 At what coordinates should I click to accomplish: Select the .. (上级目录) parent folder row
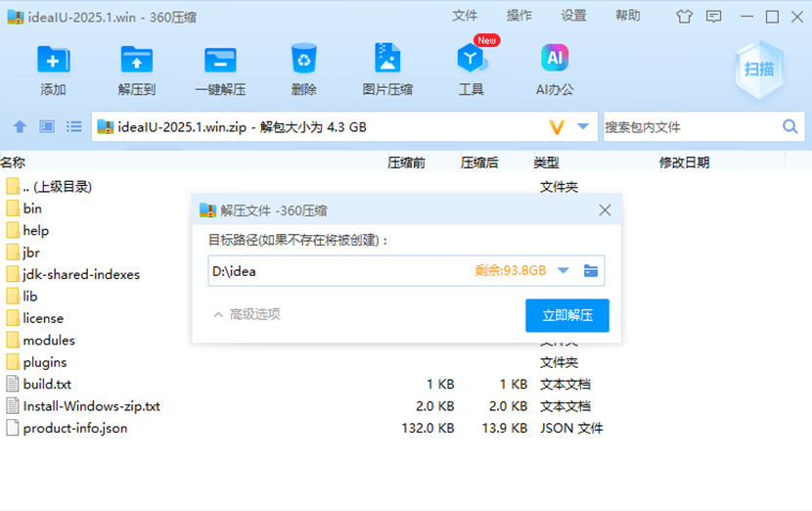[49, 187]
